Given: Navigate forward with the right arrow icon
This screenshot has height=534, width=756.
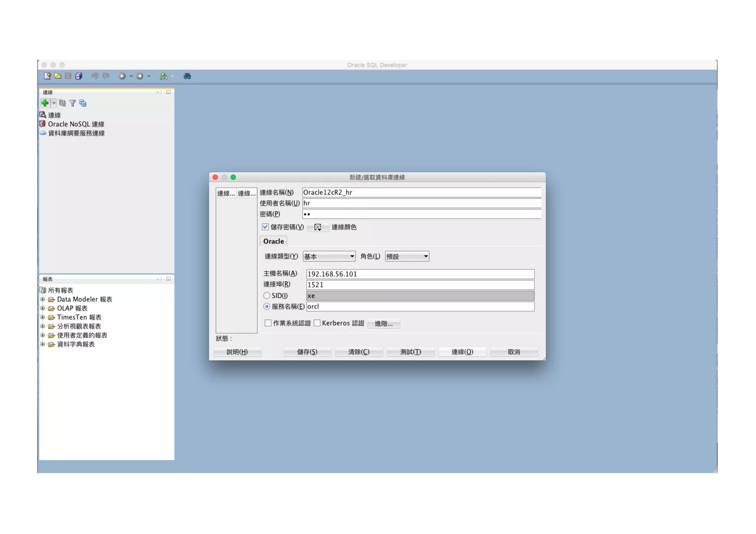Looking at the screenshot, I should (x=140, y=76).
